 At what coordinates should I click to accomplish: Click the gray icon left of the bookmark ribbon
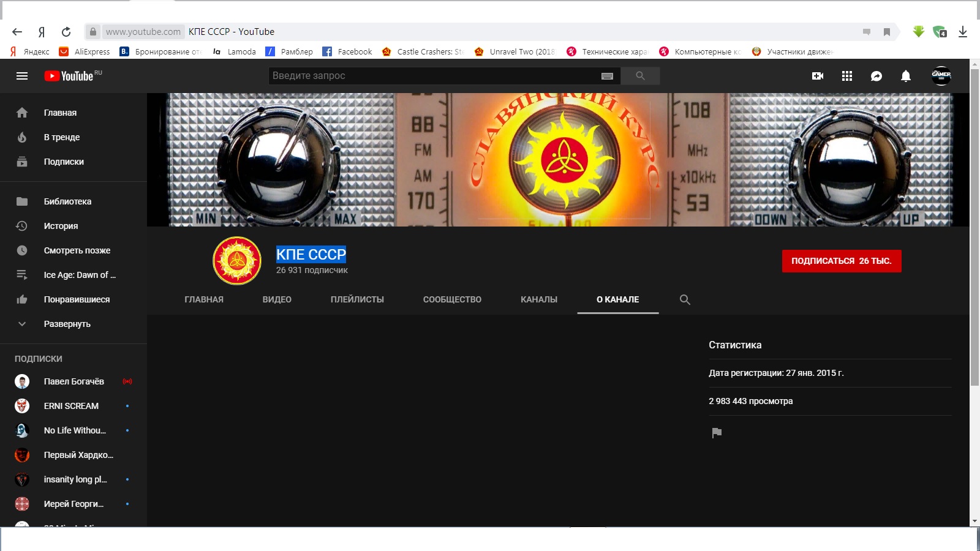(867, 32)
